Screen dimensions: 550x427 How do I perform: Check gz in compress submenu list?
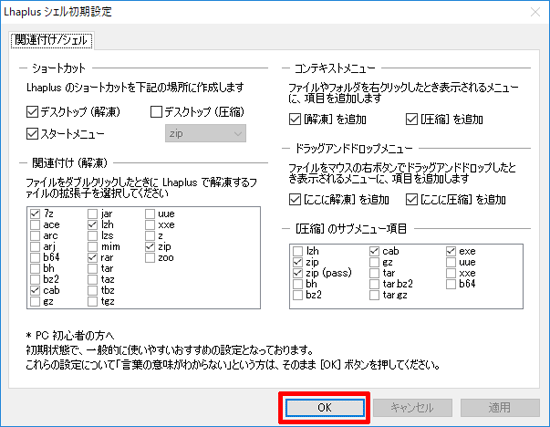374,262
